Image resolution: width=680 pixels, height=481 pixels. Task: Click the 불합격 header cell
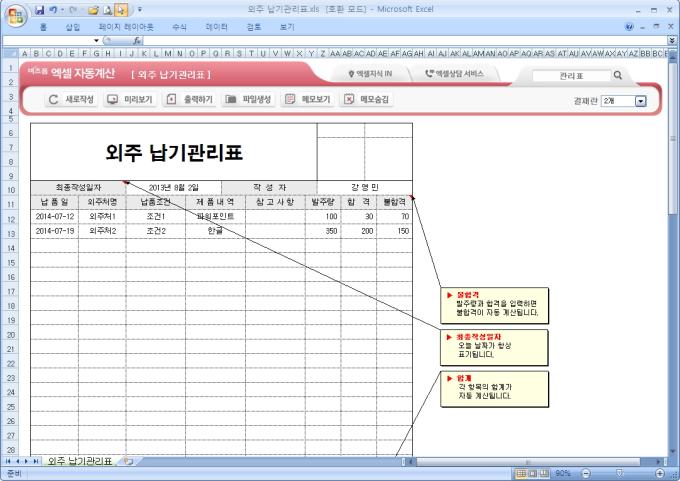click(395, 202)
